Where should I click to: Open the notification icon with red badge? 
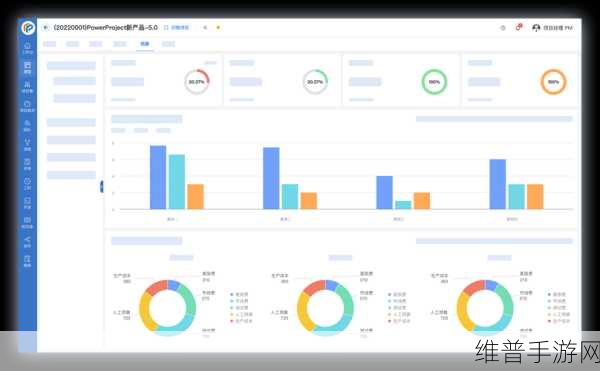tap(518, 27)
